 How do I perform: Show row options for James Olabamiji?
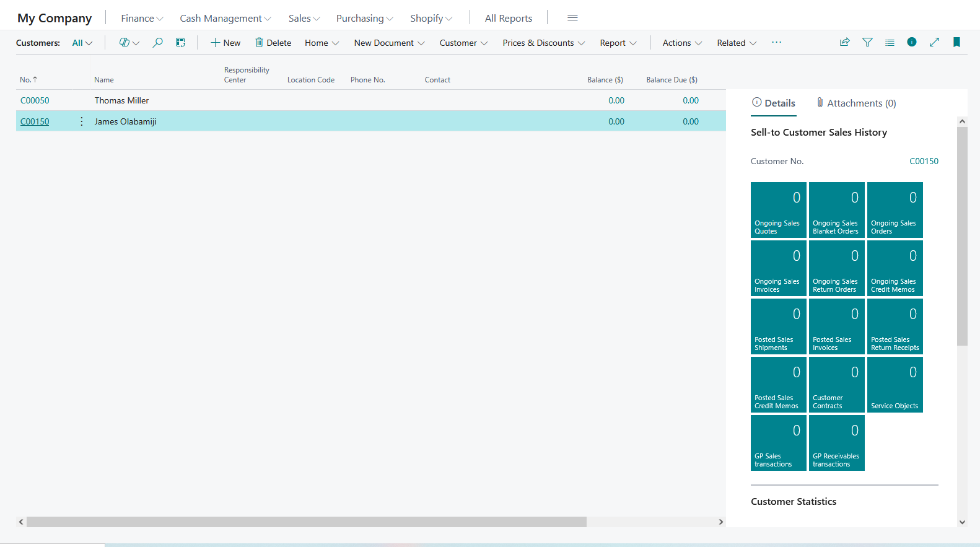click(82, 121)
